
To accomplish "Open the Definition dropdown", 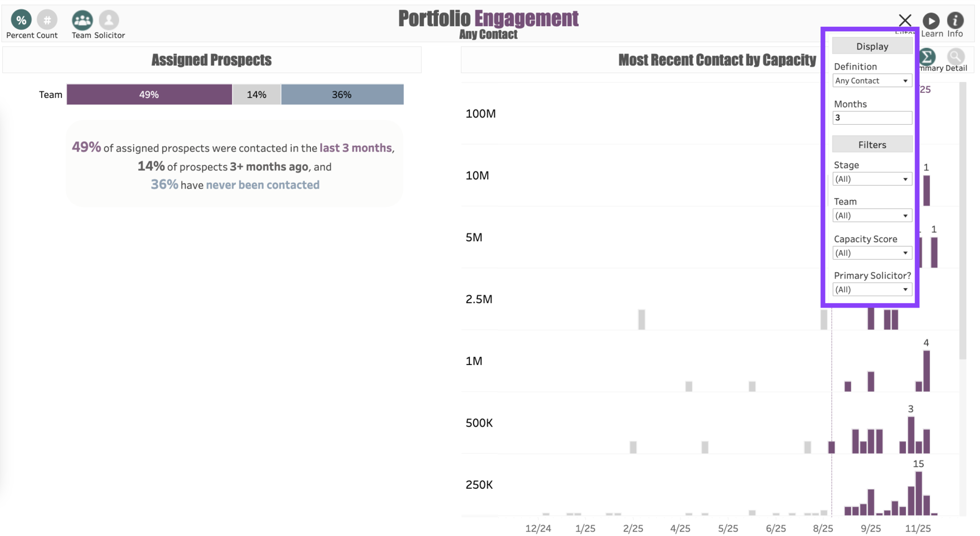I will coord(872,81).
